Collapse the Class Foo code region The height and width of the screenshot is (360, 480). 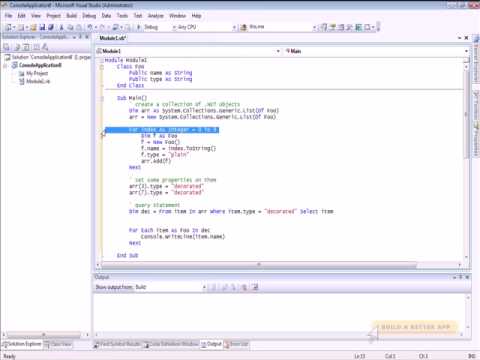[102, 67]
